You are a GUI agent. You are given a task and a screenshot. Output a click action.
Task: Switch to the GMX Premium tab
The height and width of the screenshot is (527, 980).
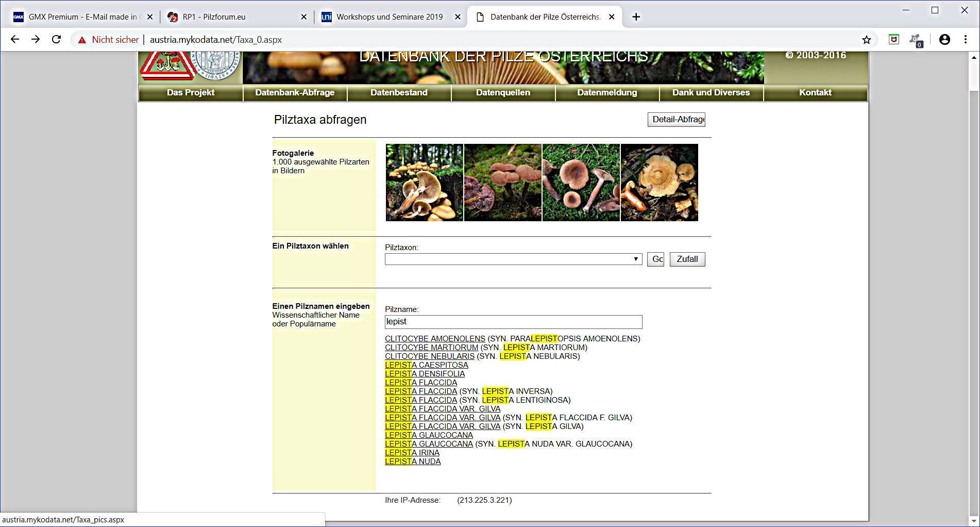(77, 17)
